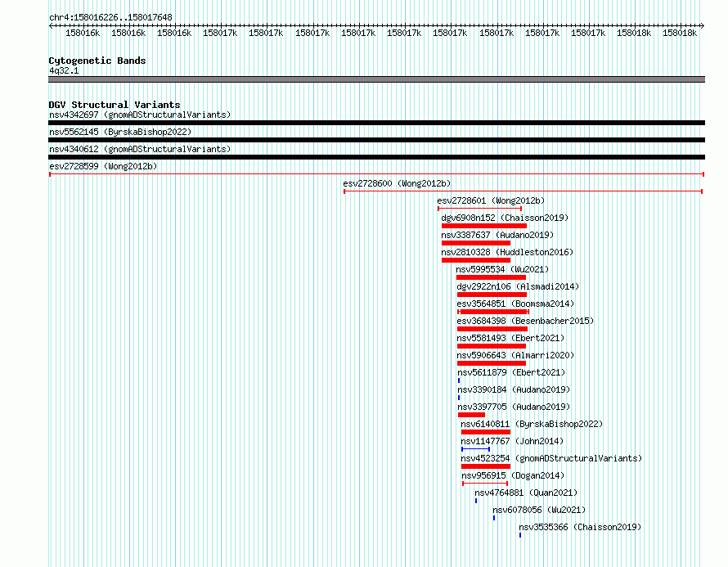Image resolution: width=728 pixels, height=567 pixels.
Task: Open nsv4523254 (gnomADStructuralVariants) entry
Action: click(551, 458)
